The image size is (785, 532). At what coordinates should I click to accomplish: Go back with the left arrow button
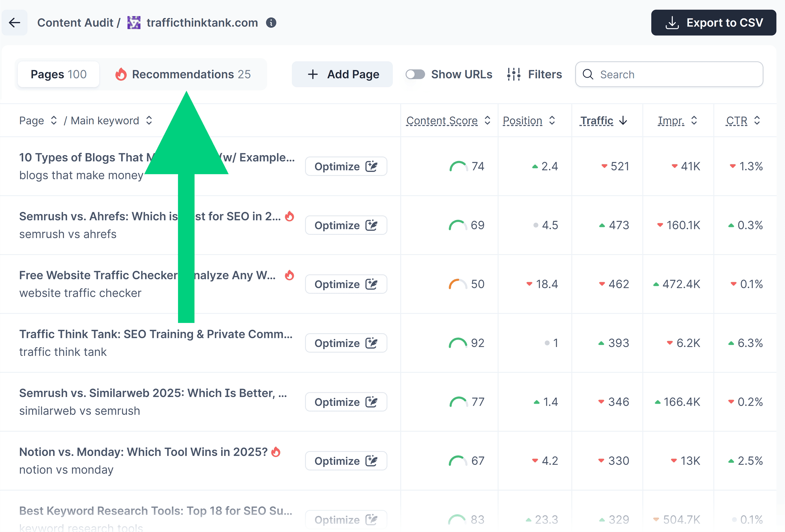click(x=14, y=23)
